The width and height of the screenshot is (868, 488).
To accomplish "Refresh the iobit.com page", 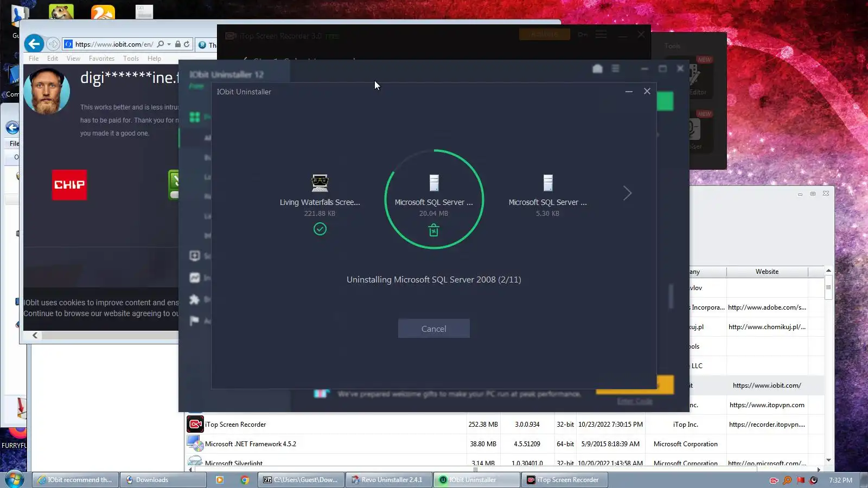I will [x=187, y=44].
